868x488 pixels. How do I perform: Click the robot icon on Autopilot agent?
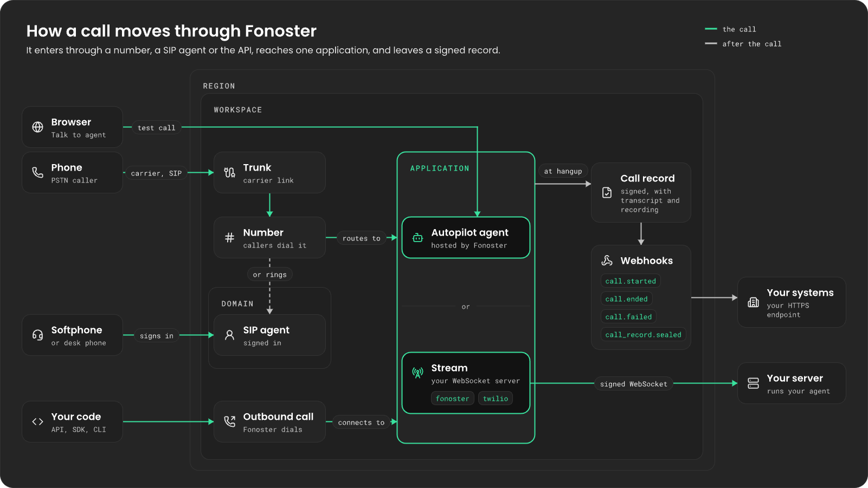(417, 237)
